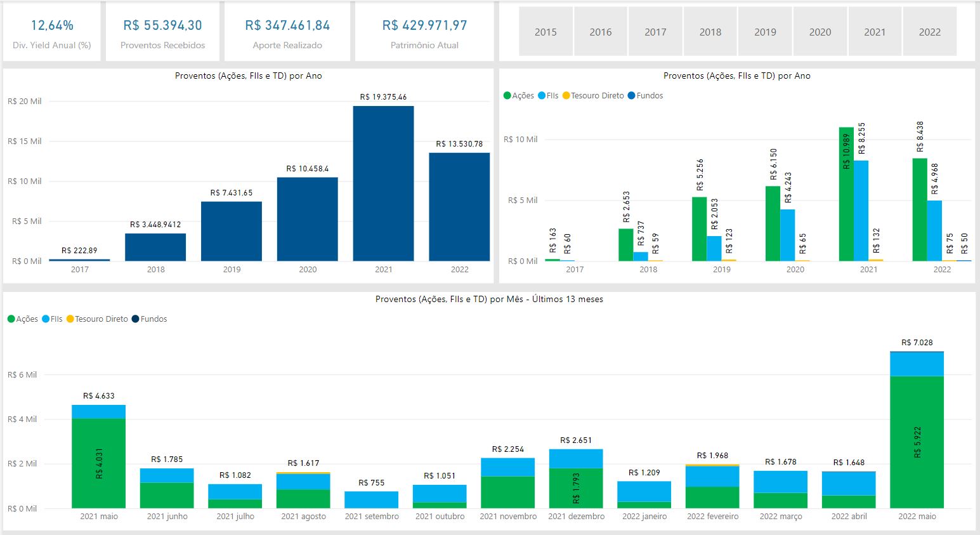Click the dark blue 2020 bar worth R$ 10.458,4
The width and height of the screenshot is (980, 535).
308,219
